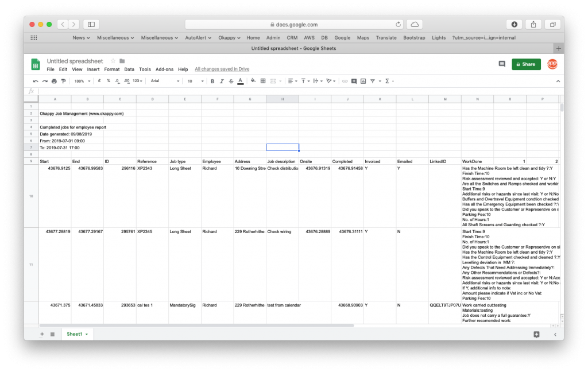The width and height of the screenshot is (588, 372).
Task: Format as currency with the £ icon
Action: (x=99, y=81)
